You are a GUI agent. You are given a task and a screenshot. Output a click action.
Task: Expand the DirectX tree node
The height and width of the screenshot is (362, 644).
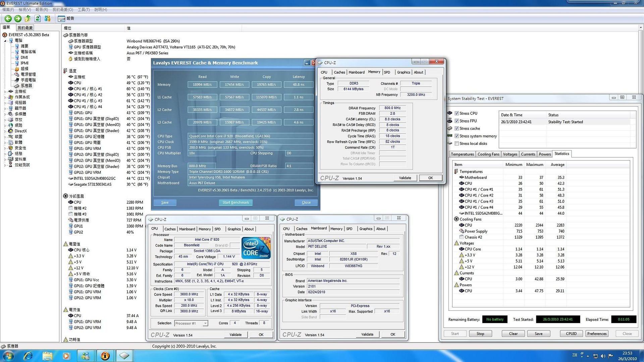pos(5,131)
